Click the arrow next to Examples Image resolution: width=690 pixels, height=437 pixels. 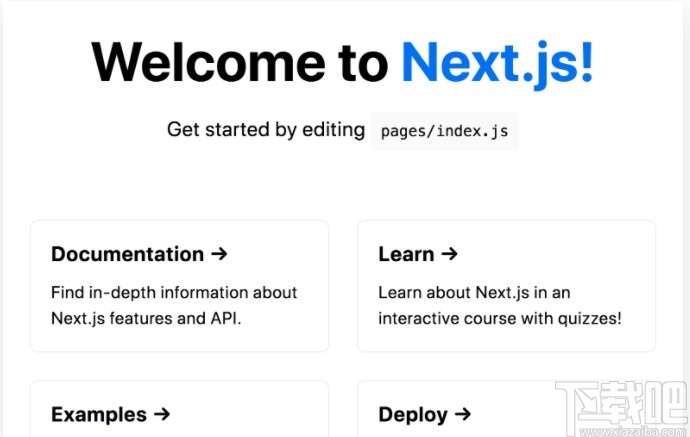(162, 414)
